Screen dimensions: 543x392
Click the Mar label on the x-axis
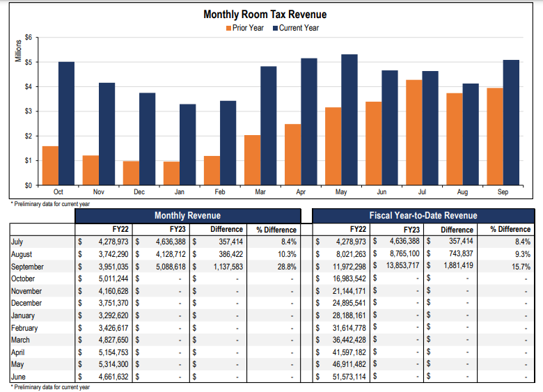pos(260,191)
